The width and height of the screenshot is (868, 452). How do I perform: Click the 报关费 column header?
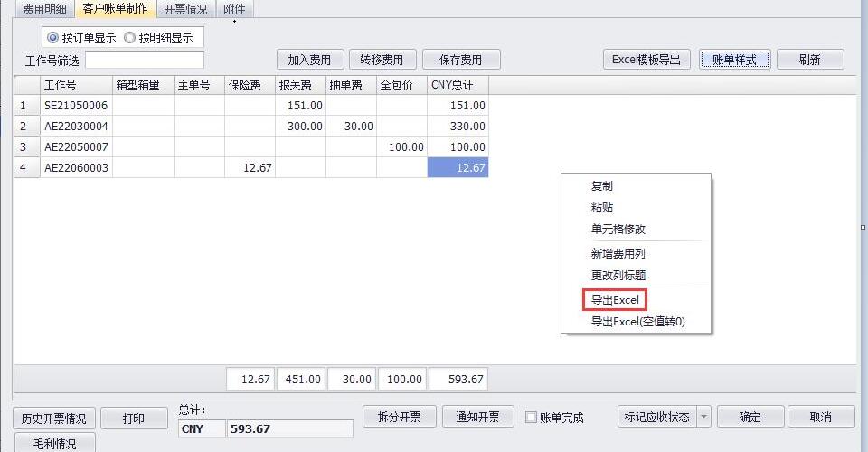296,85
